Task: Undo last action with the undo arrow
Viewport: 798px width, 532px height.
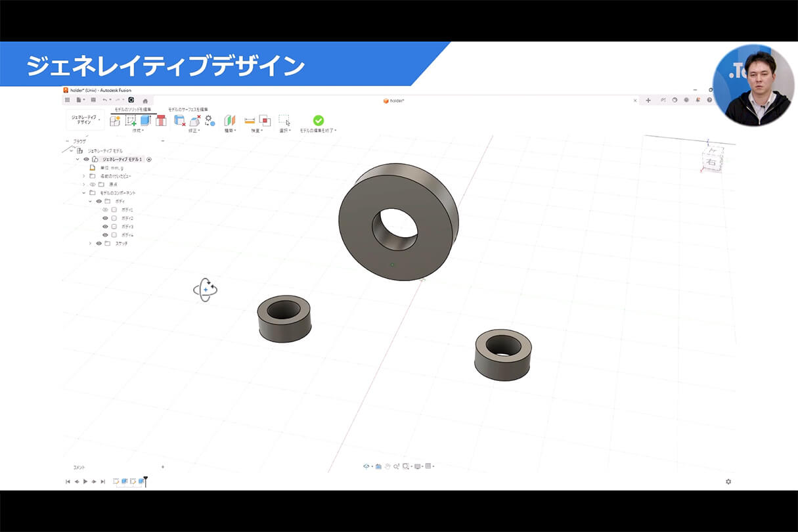Action: pyautogui.click(x=104, y=100)
